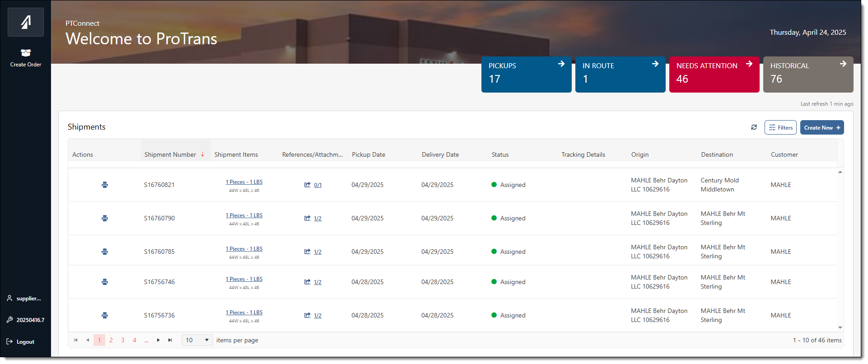The image size is (868, 364).
Task: Click the Origin column header
Action: [x=640, y=154]
